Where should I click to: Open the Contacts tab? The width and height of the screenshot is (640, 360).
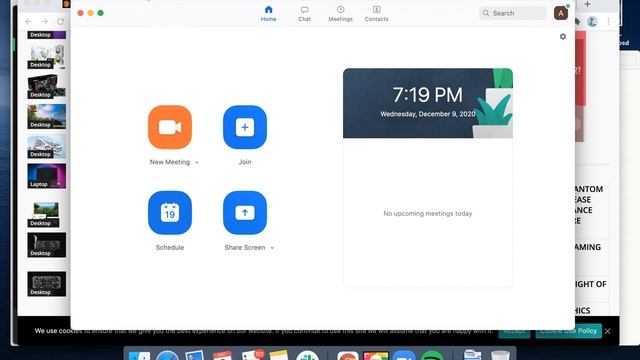coord(376,13)
